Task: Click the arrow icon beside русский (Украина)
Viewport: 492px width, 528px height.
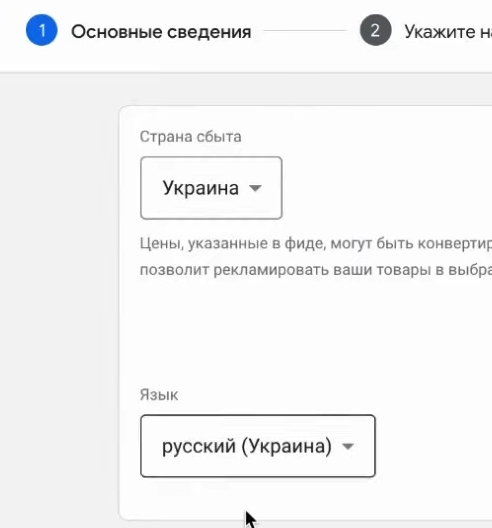Action: [x=348, y=446]
